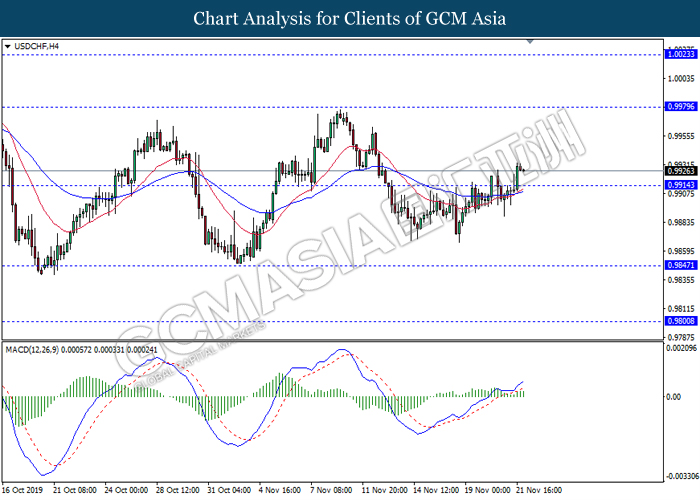
Task: Click the 14 Nov 12:00 time axis label
Action: click(x=436, y=490)
